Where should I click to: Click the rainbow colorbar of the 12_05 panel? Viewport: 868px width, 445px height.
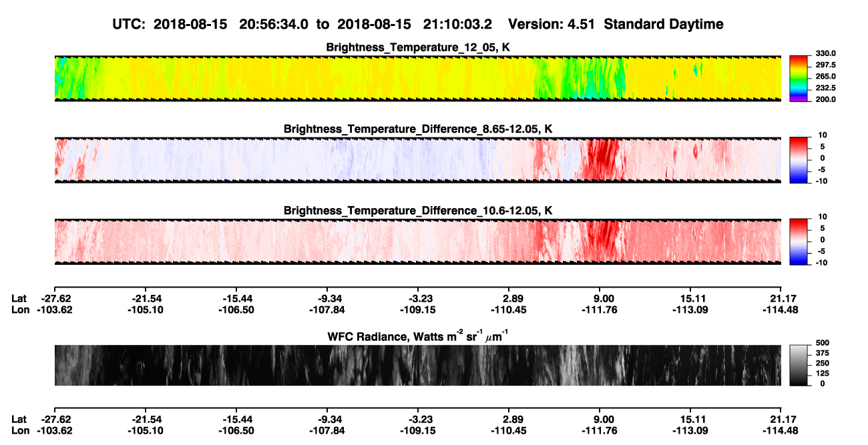[799, 78]
